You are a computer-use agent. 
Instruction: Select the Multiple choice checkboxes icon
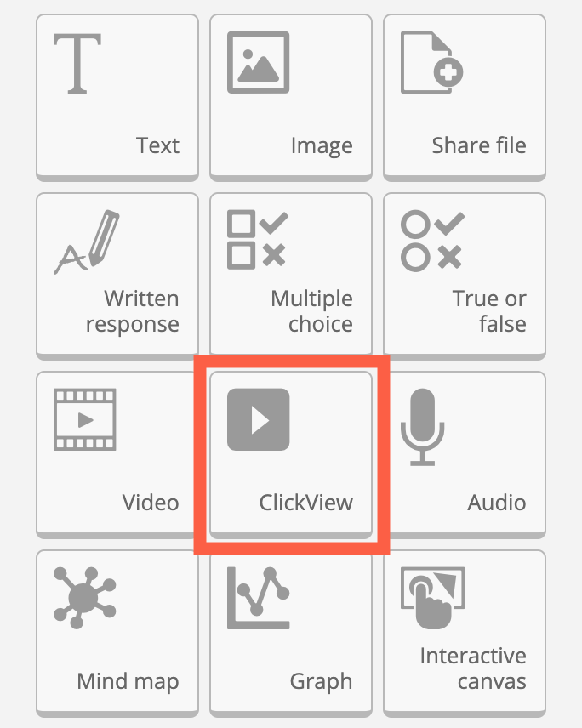coord(258,240)
